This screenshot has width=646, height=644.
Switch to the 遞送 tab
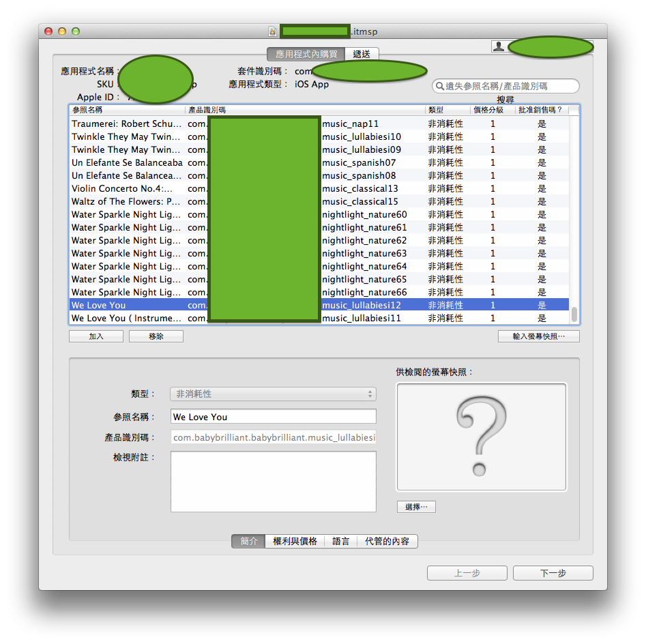pyautogui.click(x=362, y=55)
